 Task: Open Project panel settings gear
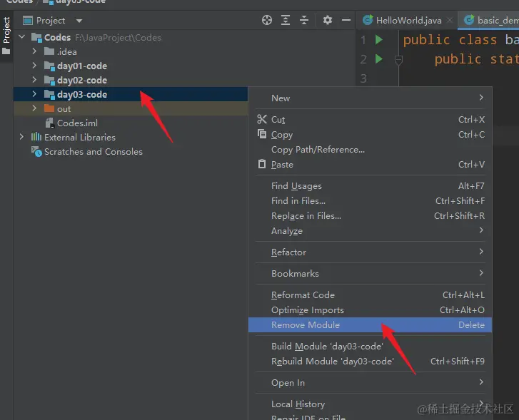point(328,20)
